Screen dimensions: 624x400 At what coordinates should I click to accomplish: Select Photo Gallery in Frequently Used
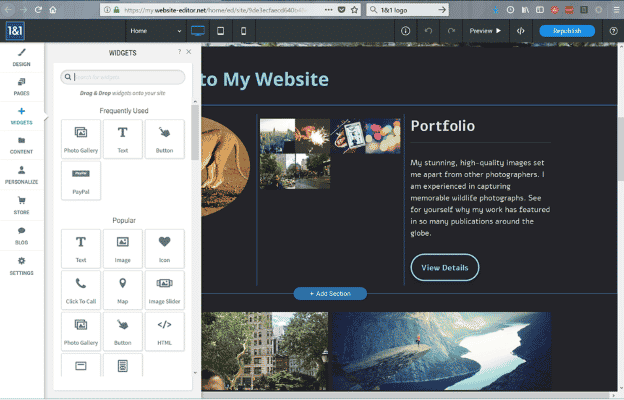click(81, 139)
